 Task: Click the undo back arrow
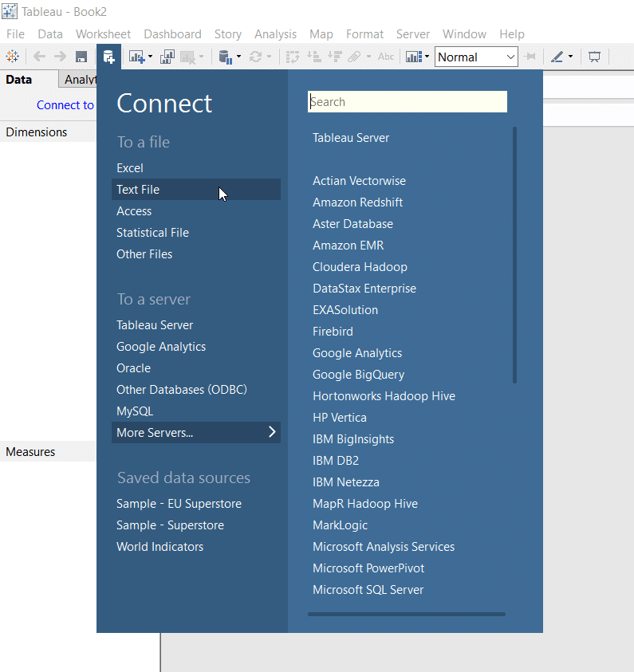(x=39, y=56)
